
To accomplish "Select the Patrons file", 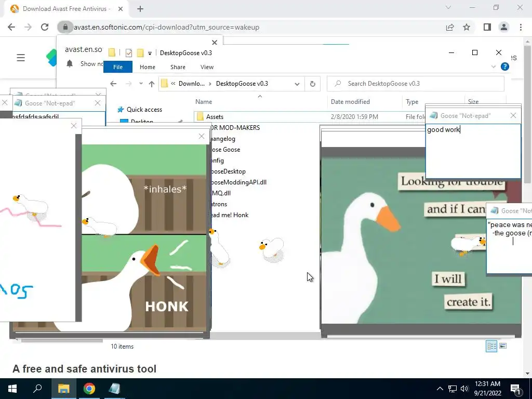I will [x=219, y=204].
